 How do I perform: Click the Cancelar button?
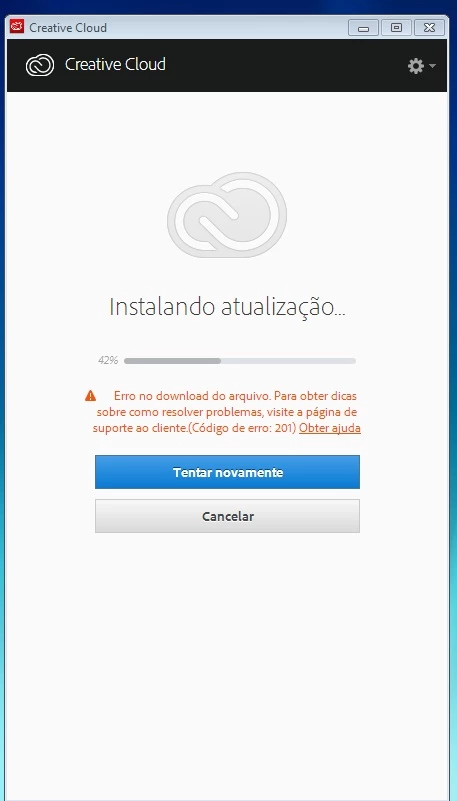click(x=227, y=516)
